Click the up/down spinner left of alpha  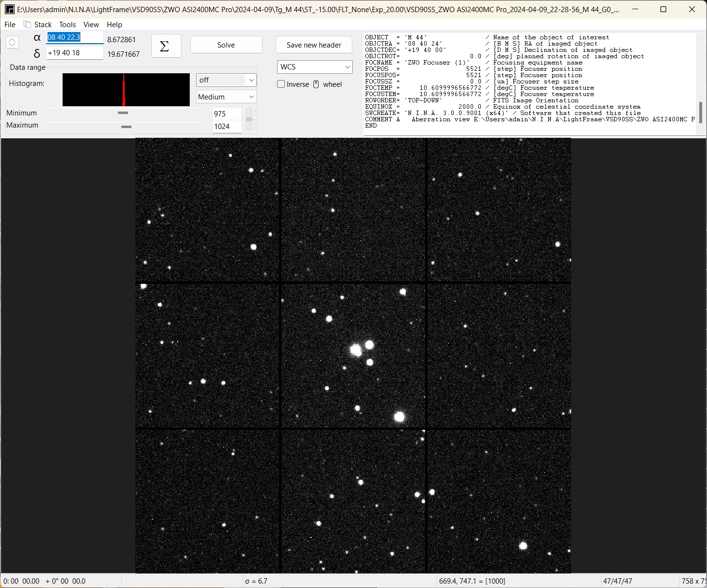[12, 43]
